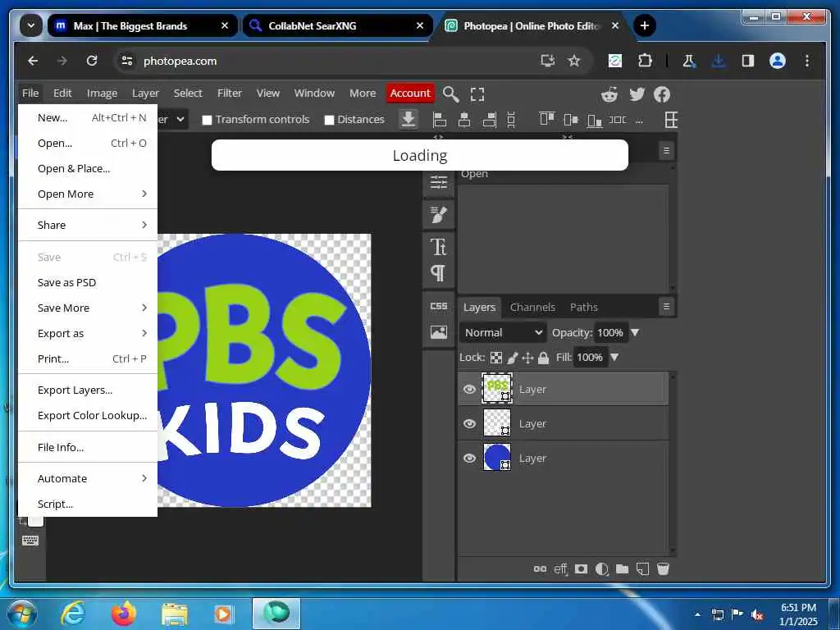Switch to CollabNet SearXNG browser tab
The height and width of the screenshot is (630, 840).
337,25
